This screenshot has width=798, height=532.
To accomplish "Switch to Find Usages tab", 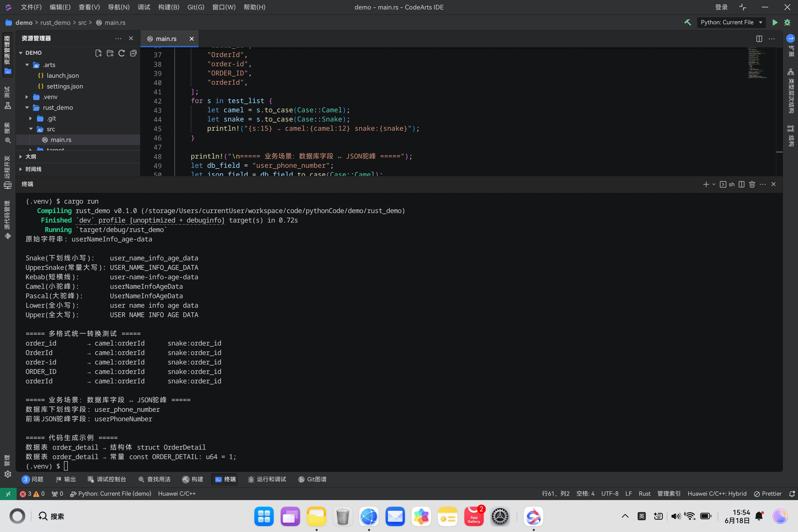I will [154, 479].
